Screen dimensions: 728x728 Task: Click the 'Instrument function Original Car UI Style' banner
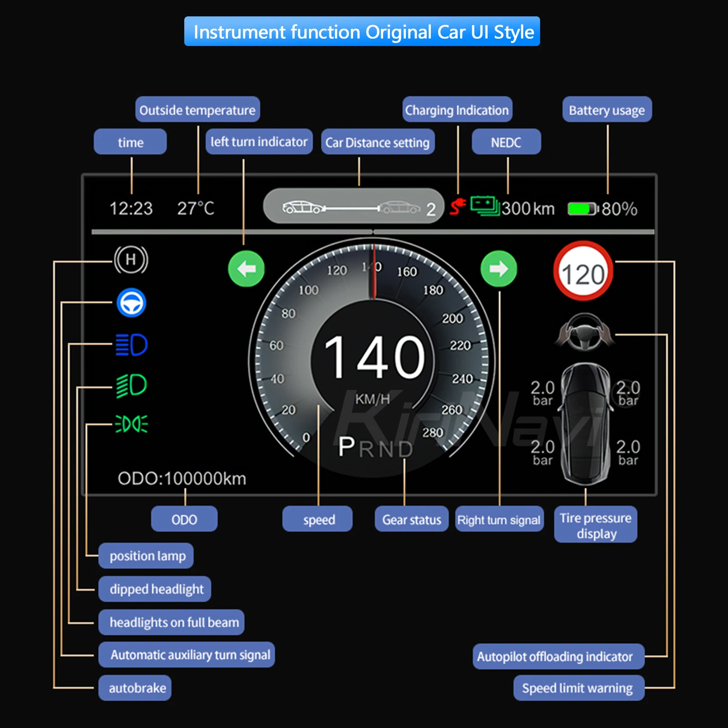(362, 31)
